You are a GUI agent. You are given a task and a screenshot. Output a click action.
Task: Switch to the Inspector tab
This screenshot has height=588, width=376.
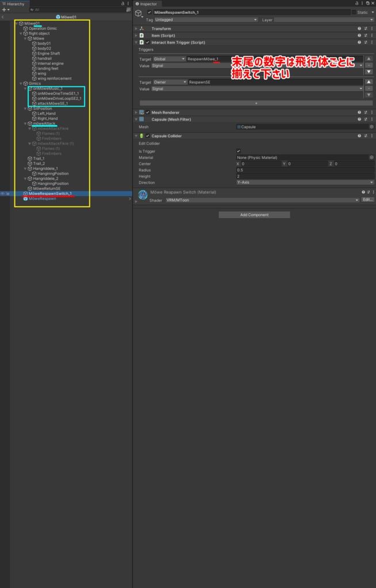(x=147, y=4)
